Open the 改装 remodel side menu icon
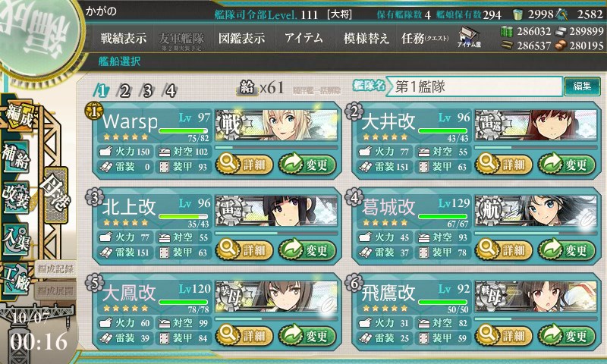607x364 pixels. 16,197
